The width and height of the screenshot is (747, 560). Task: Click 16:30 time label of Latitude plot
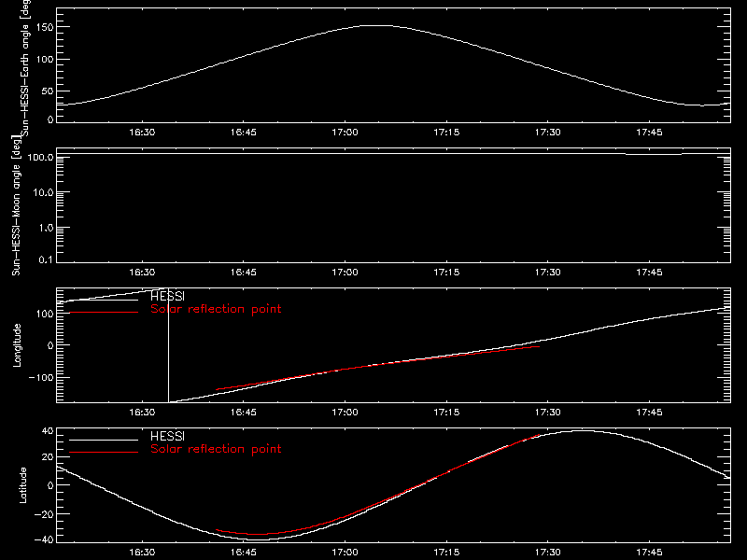[x=142, y=553]
